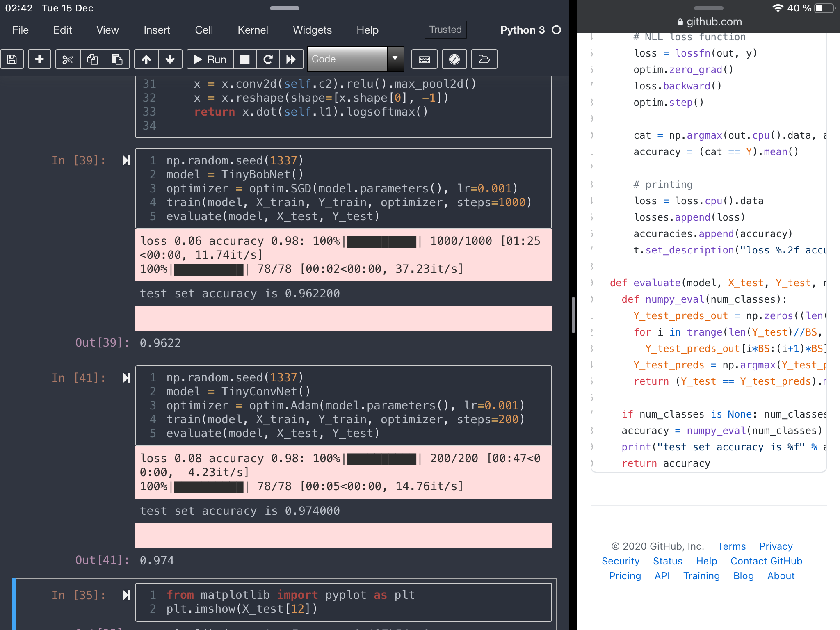Restart the kernel via the circular arrow icon
Screen dimensions: 840x630
pos(268,59)
